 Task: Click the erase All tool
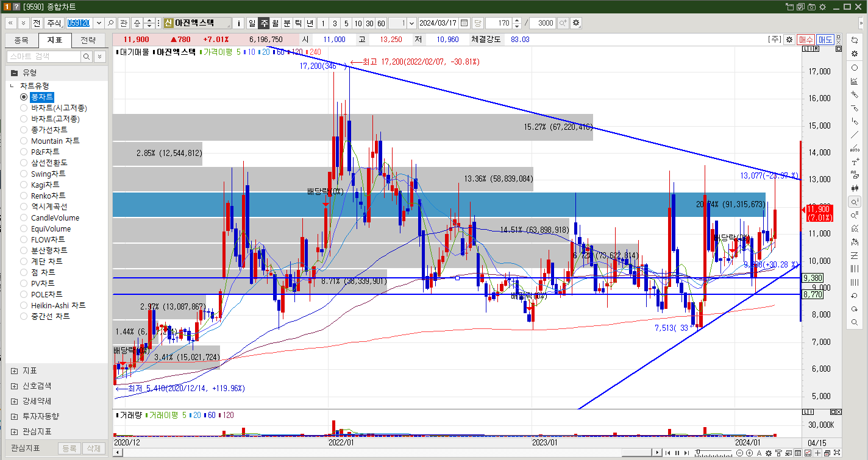[x=855, y=175]
